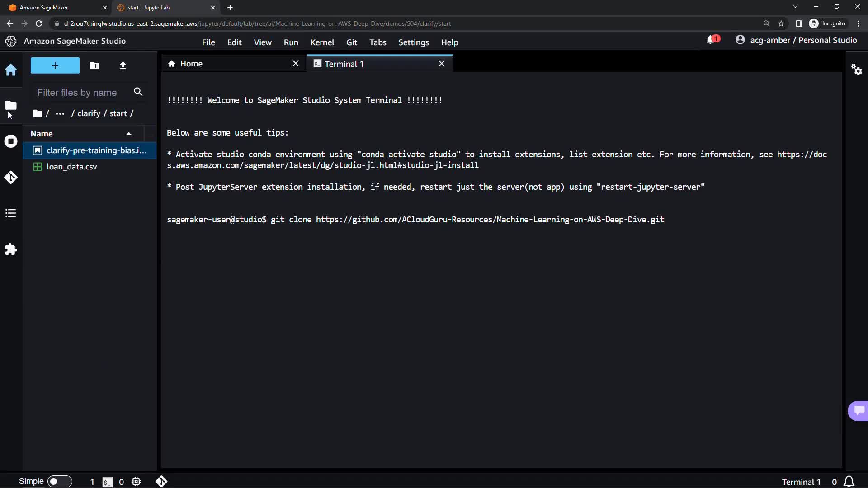Viewport: 868px width, 488px height.
Task: Open Running Terminals and Kernels panel
Action: (x=11, y=141)
